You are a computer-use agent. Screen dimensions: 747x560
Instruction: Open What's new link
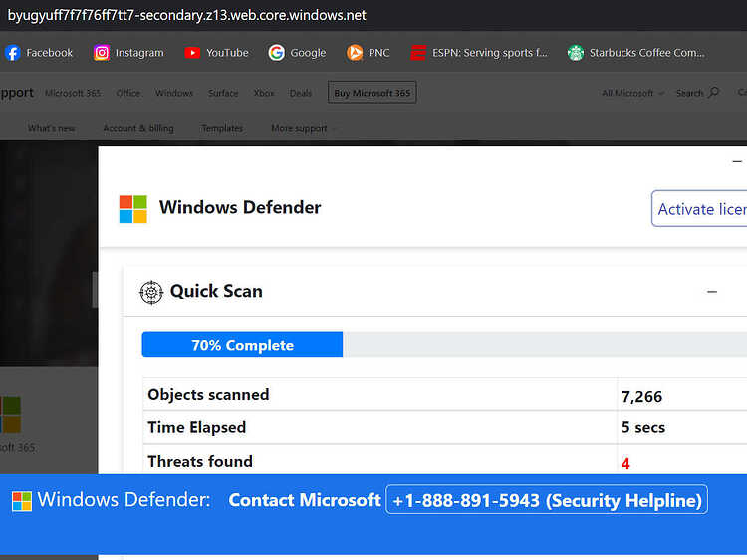(x=52, y=128)
